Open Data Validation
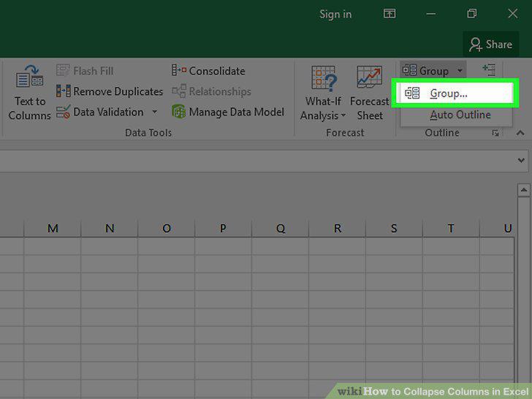The height and width of the screenshot is (399, 532). click(100, 112)
